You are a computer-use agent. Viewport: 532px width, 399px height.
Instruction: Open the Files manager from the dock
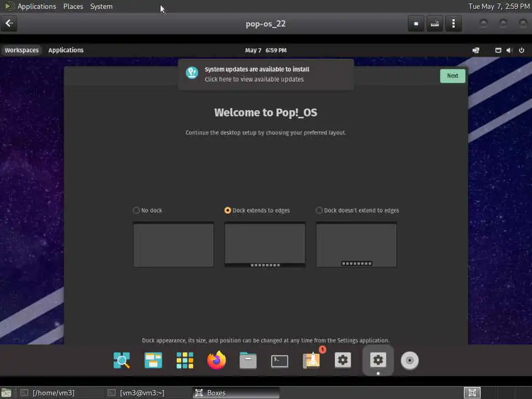point(248,361)
